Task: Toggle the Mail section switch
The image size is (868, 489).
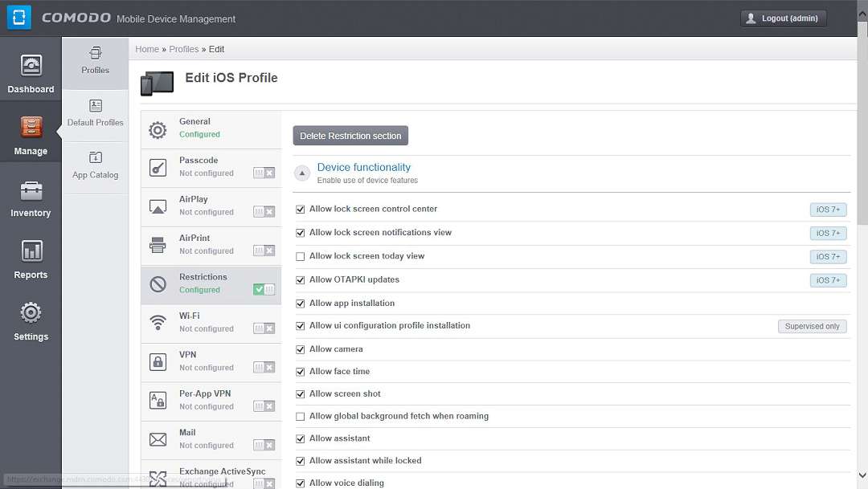Action: click(264, 446)
